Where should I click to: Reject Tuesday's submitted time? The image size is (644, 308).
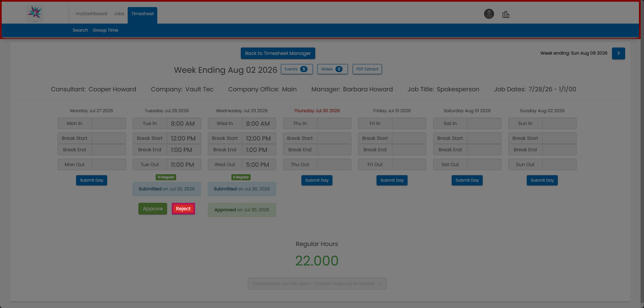coord(183,209)
